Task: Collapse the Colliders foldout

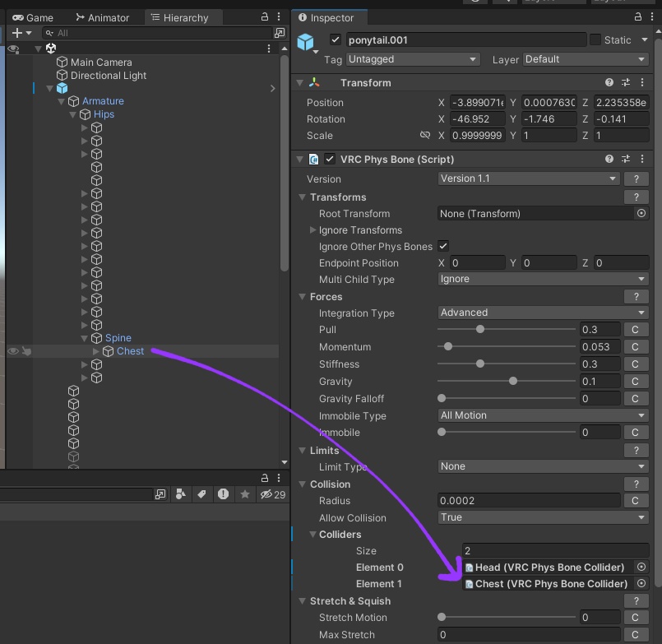Action: coord(312,535)
